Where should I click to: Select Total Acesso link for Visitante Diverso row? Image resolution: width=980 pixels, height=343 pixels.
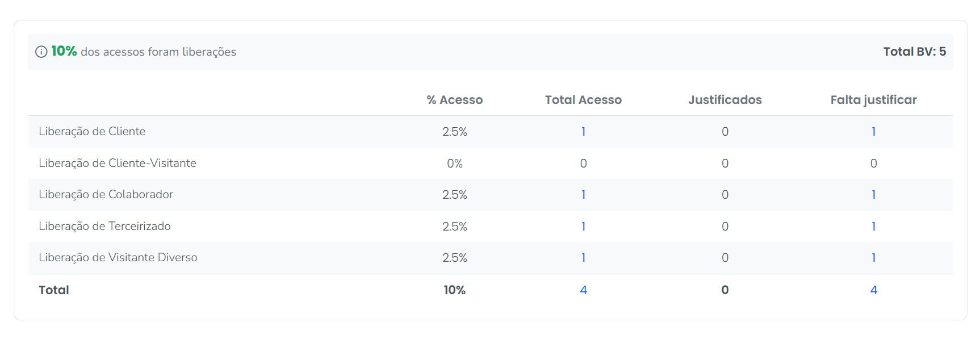tap(583, 258)
